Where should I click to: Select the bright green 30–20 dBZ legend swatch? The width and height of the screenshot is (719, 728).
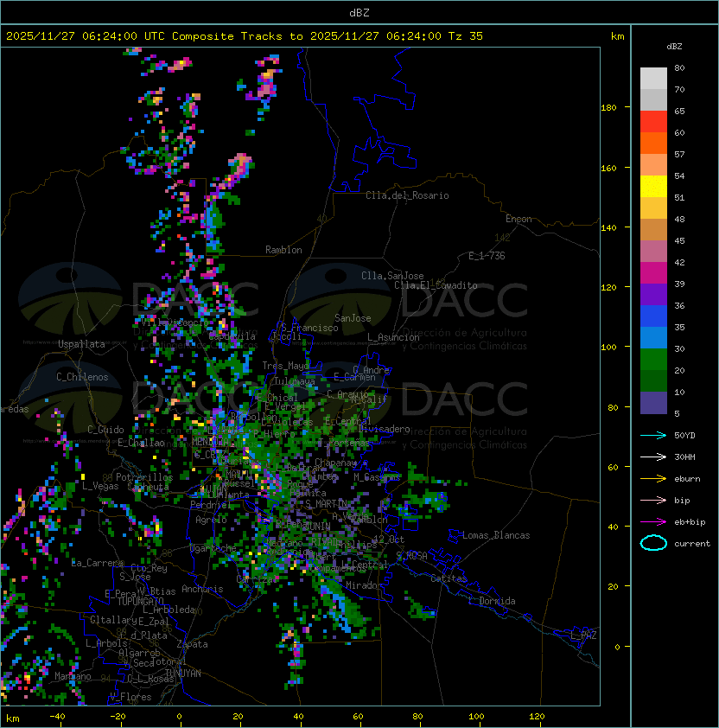pos(653,360)
